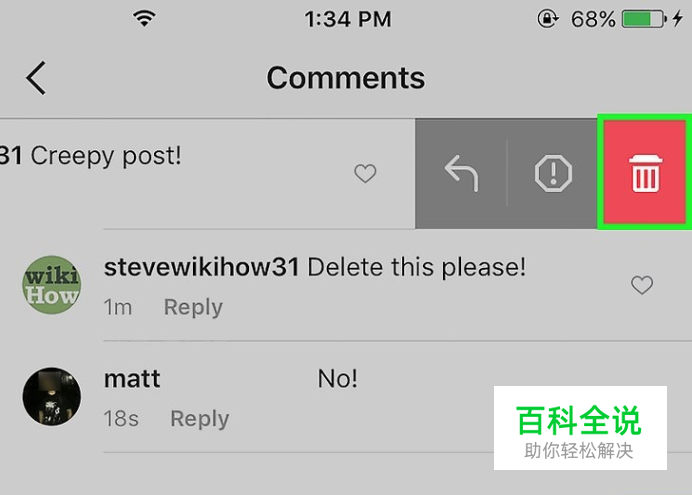The image size is (692, 495).
Task: Tap the Wi-Fi status bar icon
Action: (x=144, y=19)
